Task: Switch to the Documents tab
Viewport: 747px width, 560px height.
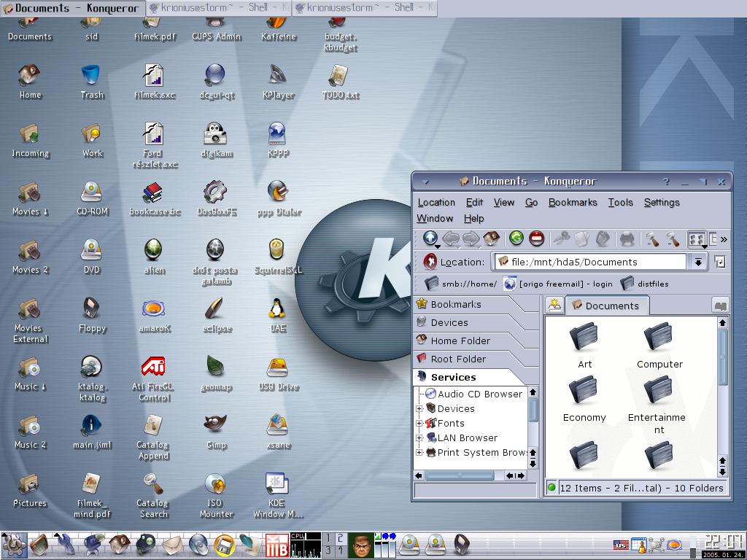Action: pos(606,306)
